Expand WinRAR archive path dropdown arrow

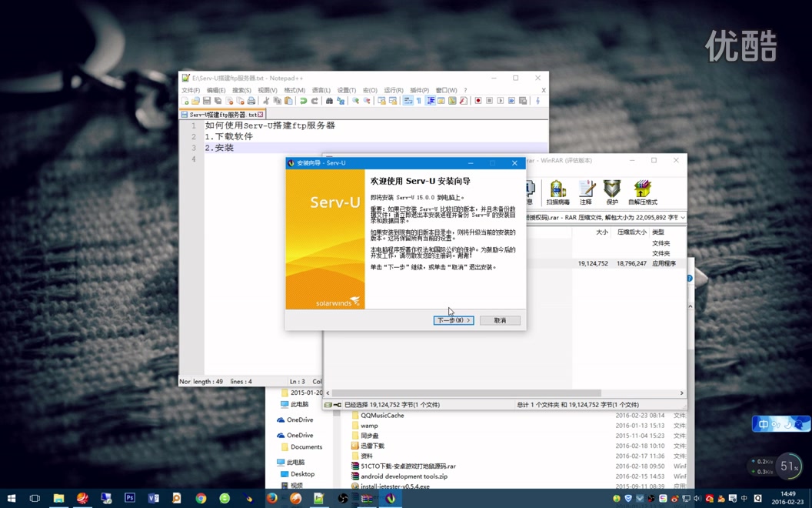(x=683, y=218)
